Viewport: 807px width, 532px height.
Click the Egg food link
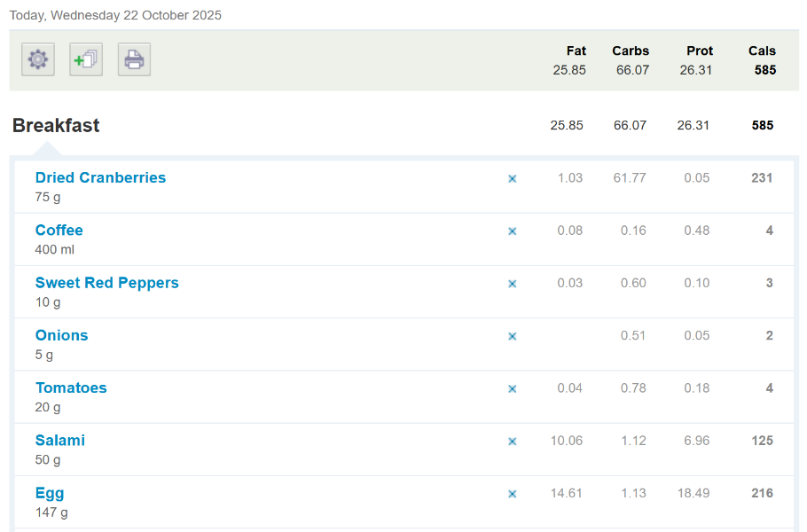point(50,493)
